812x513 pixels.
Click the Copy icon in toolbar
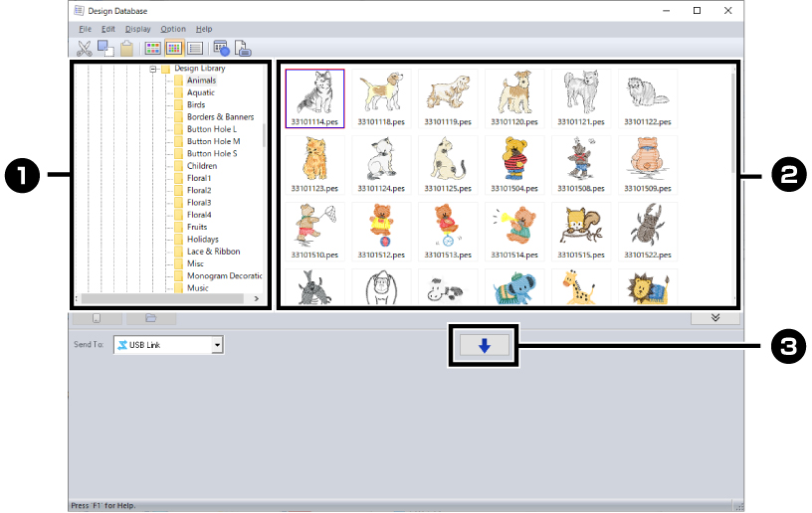pyautogui.click(x=104, y=47)
